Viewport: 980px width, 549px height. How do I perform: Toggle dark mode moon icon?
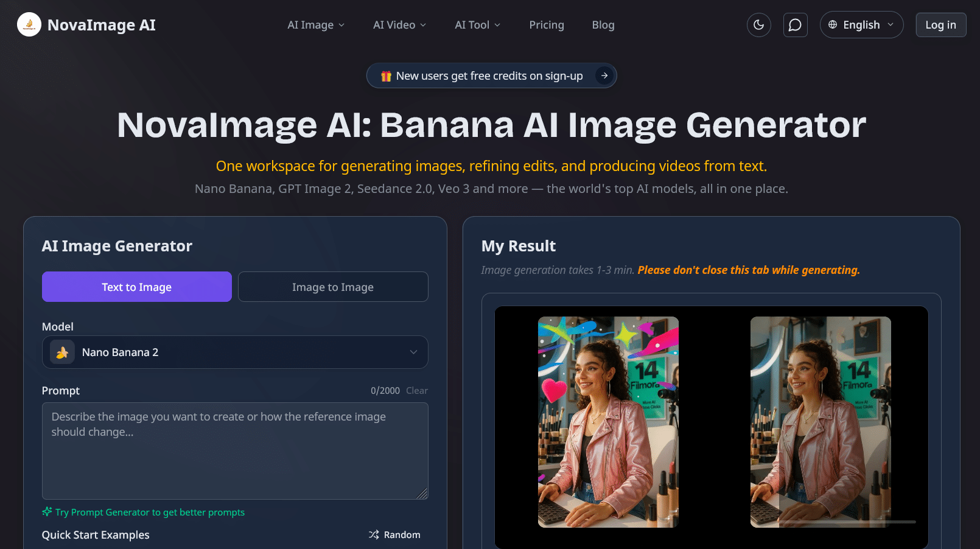pyautogui.click(x=758, y=25)
